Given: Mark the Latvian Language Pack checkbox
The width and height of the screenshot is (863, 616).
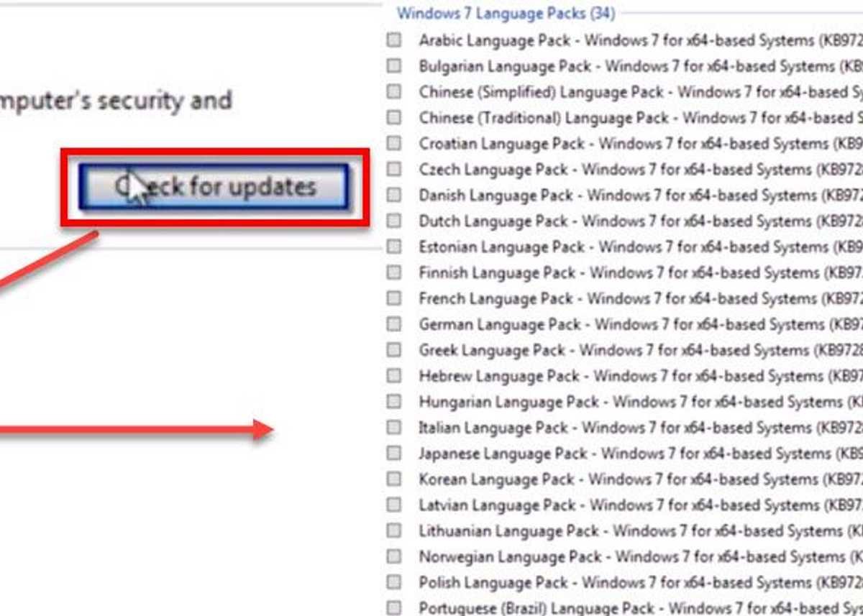Looking at the screenshot, I should (x=393, y=505).
